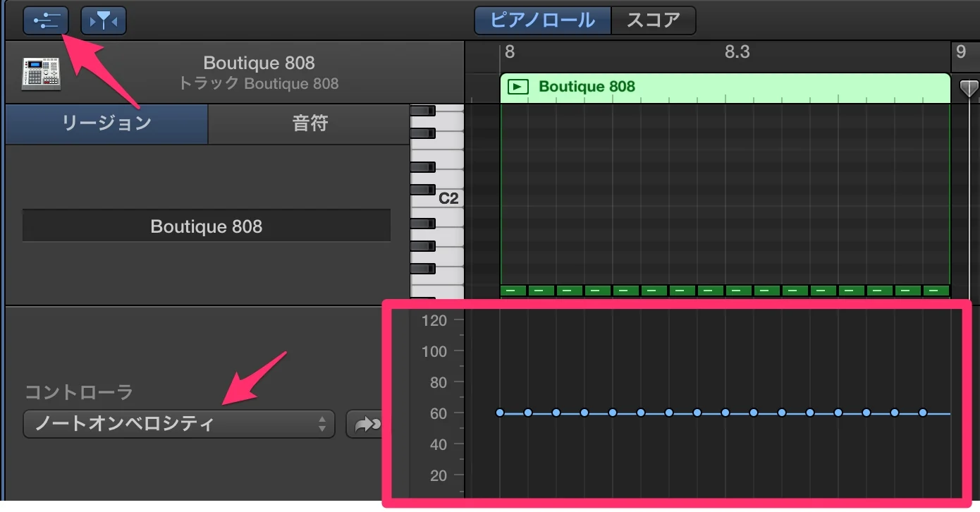Image resolution: width=980 pixels, height=512 pixels.
Task: Toggle the editor inspector sliders button
Action: coord(46,20)
